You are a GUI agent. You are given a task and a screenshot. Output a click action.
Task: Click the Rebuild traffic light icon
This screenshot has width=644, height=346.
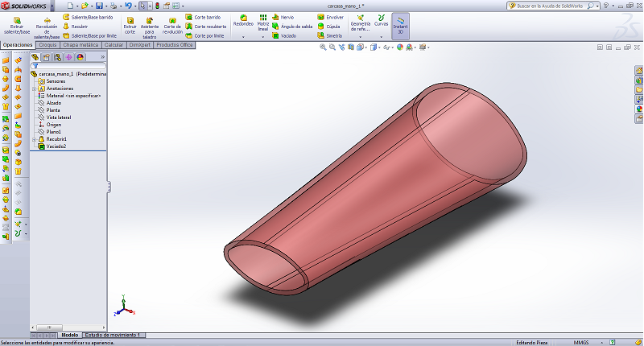pos(157,6)
